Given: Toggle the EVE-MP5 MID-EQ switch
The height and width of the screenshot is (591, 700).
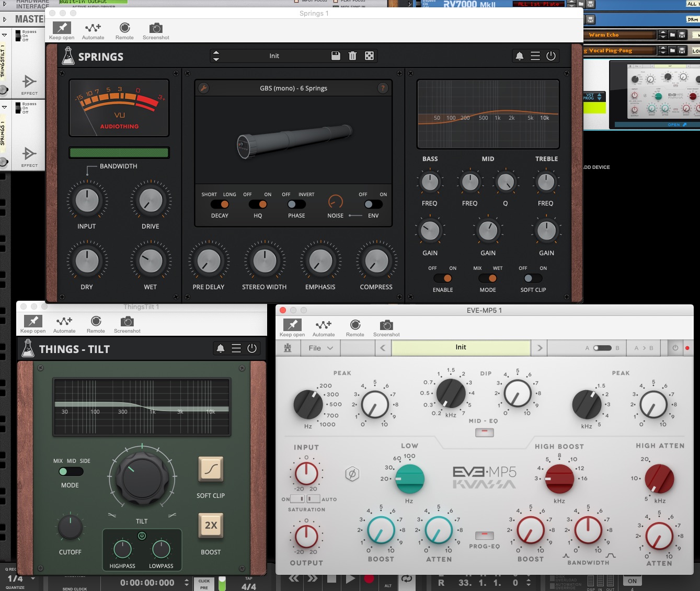Looking at the screenshot, I should pos(485,432).
